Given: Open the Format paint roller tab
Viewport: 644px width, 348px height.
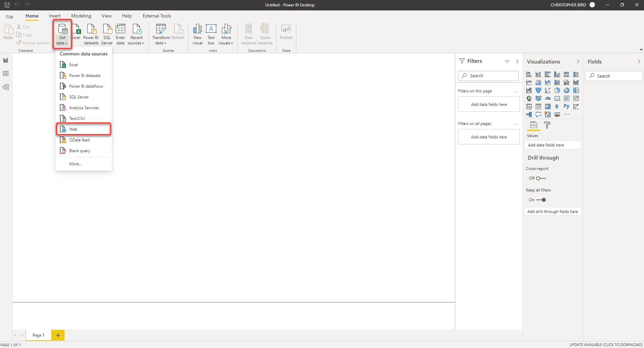Looking at the screenshot, I should point(547,125).
